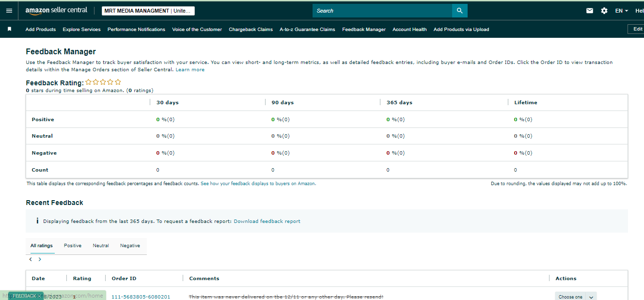This screenshot has height=300, width=644.
Task: Open the EN language dropdown
Action: 622,11
